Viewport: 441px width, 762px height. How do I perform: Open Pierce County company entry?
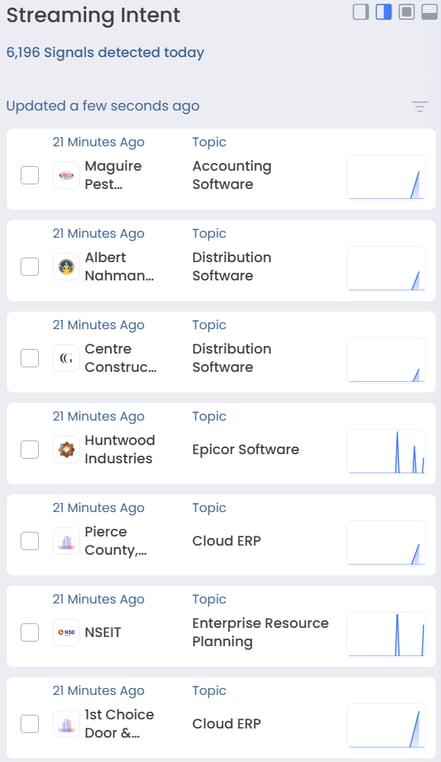115,541
